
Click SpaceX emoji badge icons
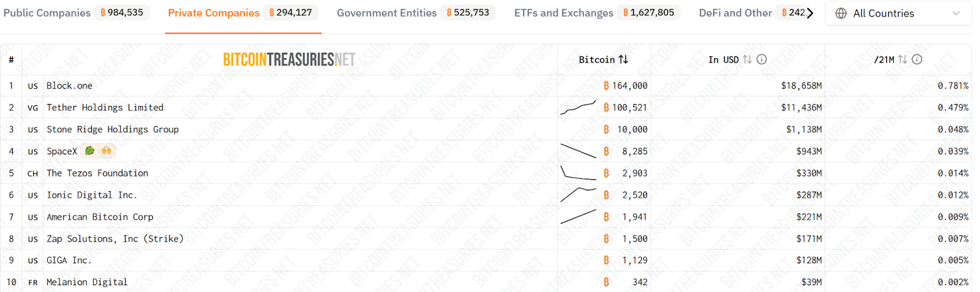(98, 151)
